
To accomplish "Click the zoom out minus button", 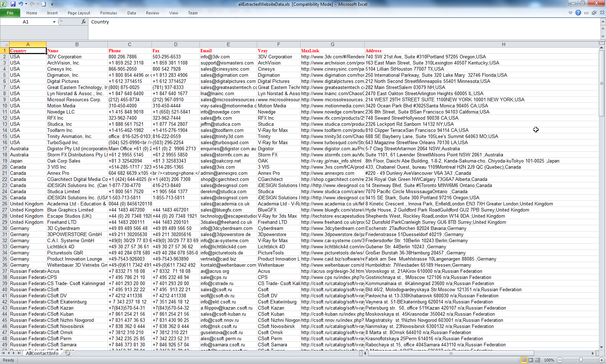I will (560, 360).
